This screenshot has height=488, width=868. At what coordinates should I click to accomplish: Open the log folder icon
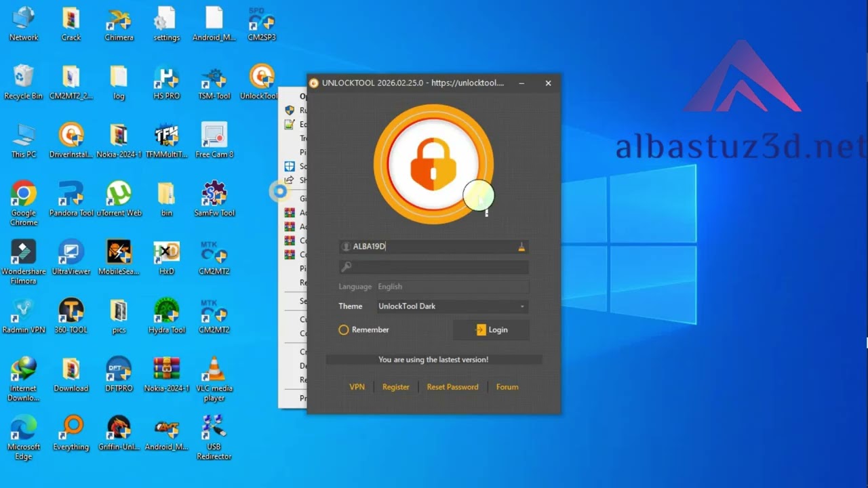pyautogui.click(x=119, y=82)
